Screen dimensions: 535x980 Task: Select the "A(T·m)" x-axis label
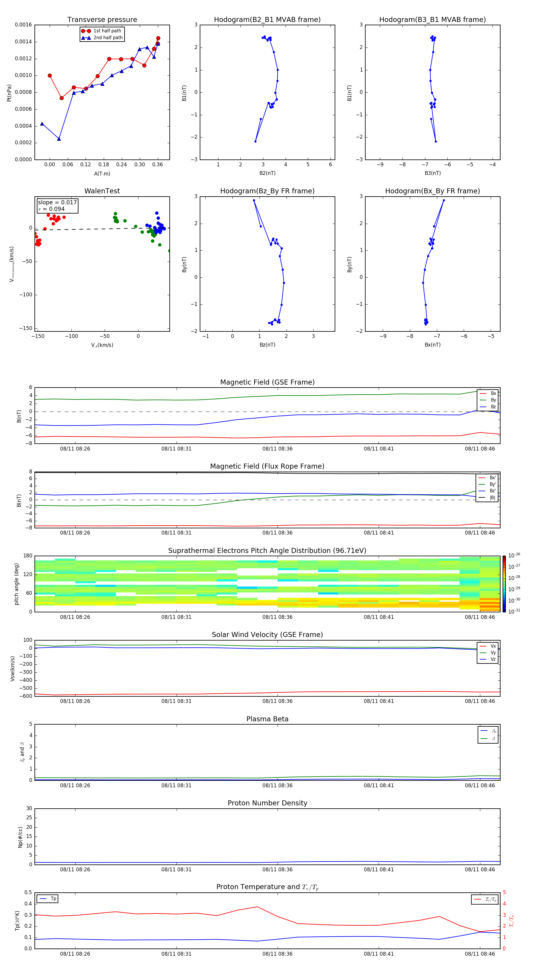click(x=102, y=174)
